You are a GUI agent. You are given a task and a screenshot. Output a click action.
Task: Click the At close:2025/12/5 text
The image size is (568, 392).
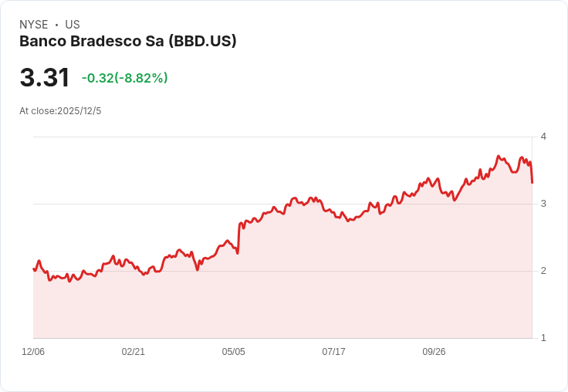(60, 111)
